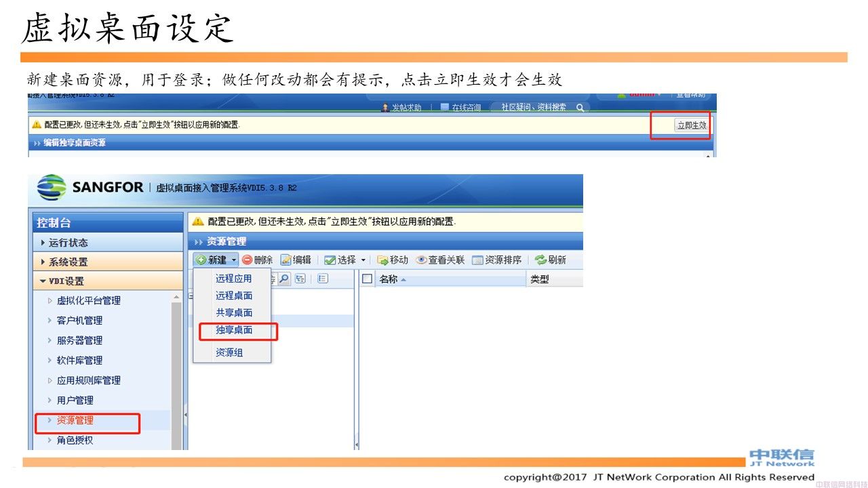Open 角色授权 in the sidebar
This screenshot has height=488, width=868.
[75, 441]
